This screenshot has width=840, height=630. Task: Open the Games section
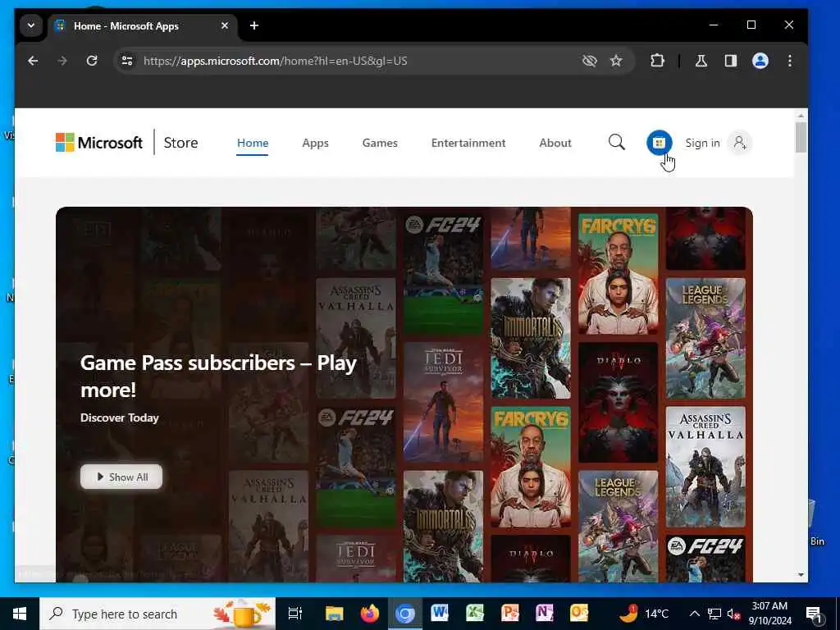[380, 143]
